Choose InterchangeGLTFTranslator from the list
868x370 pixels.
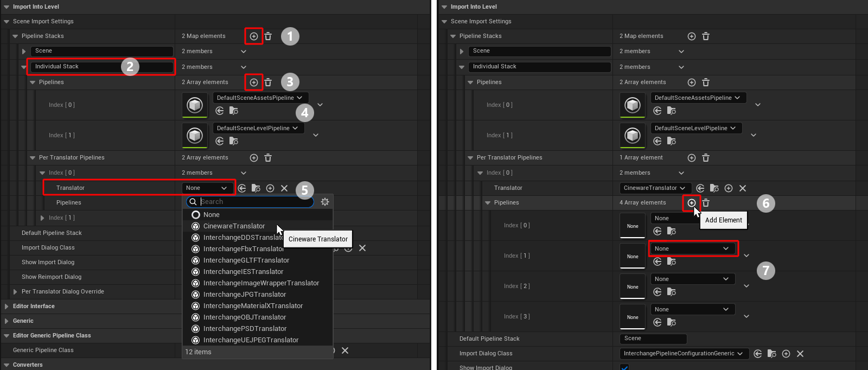[x=246, y=260]
